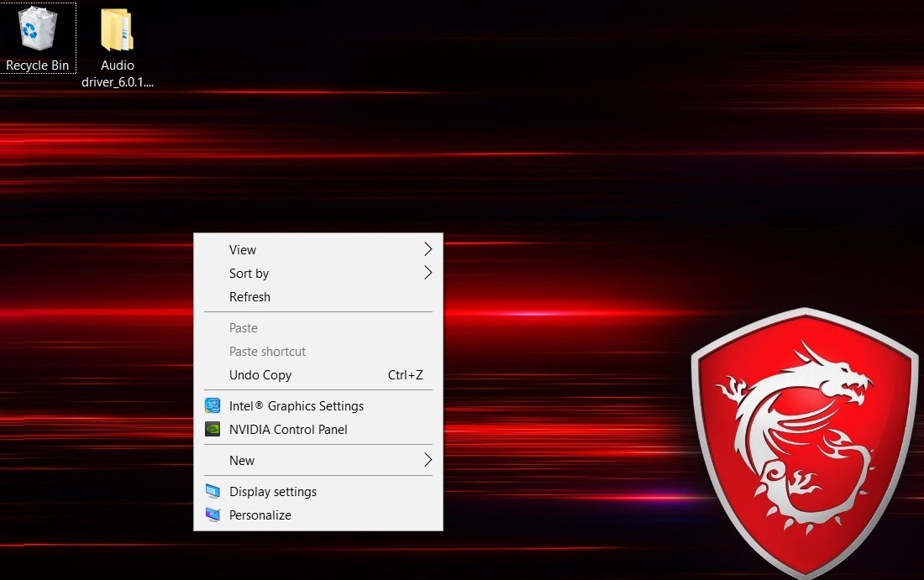Click the 'Recycle Bin' name label

[37, 65]
